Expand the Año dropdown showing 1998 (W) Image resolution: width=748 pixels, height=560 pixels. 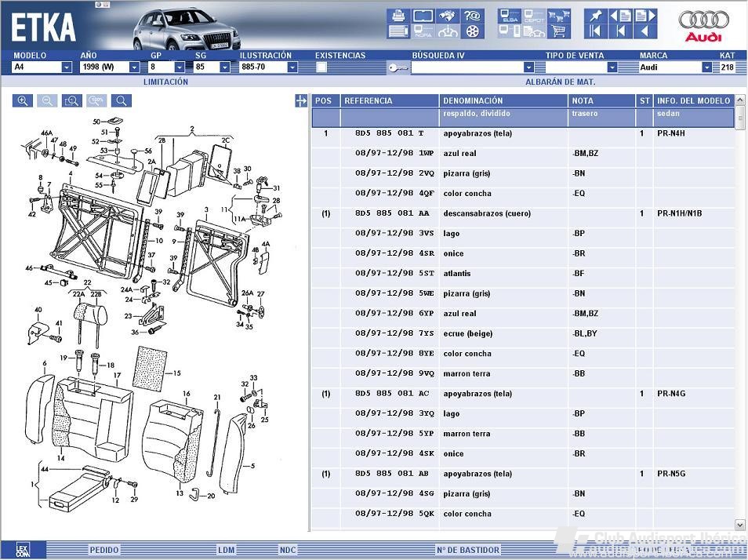tap(135, 67)
